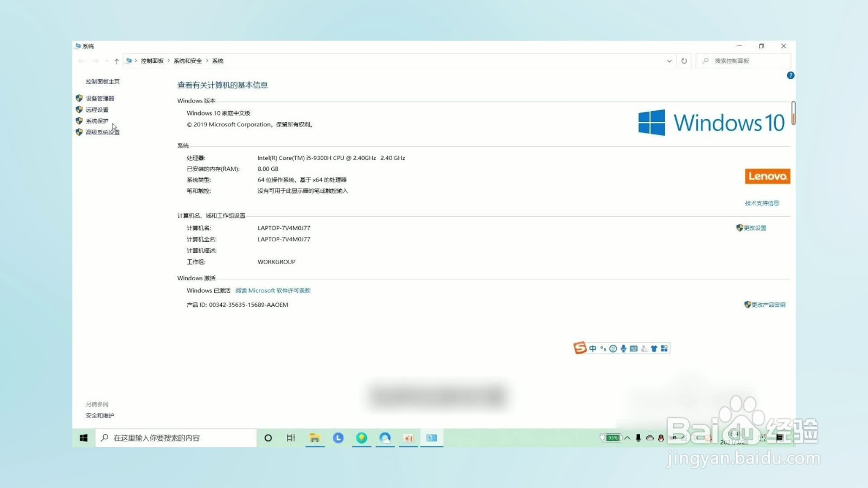Open 高级系统设置 advanced system settings
The width and height of the screenshot is (868, 488).
(103, 132)
